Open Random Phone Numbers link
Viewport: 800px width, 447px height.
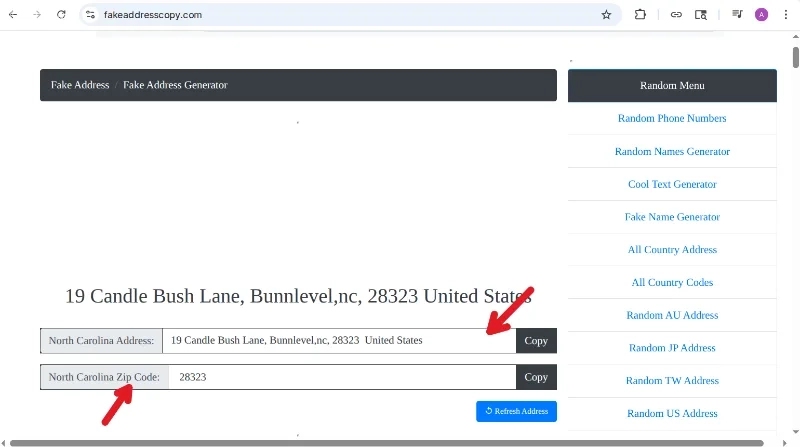click(x=672, y=118)
